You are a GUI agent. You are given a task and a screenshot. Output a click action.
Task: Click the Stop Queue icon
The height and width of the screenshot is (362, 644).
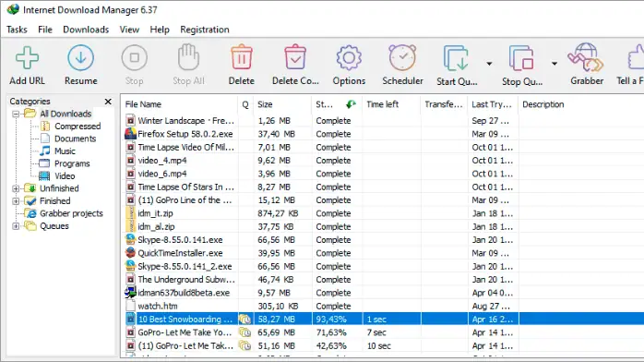click(521, 58)
